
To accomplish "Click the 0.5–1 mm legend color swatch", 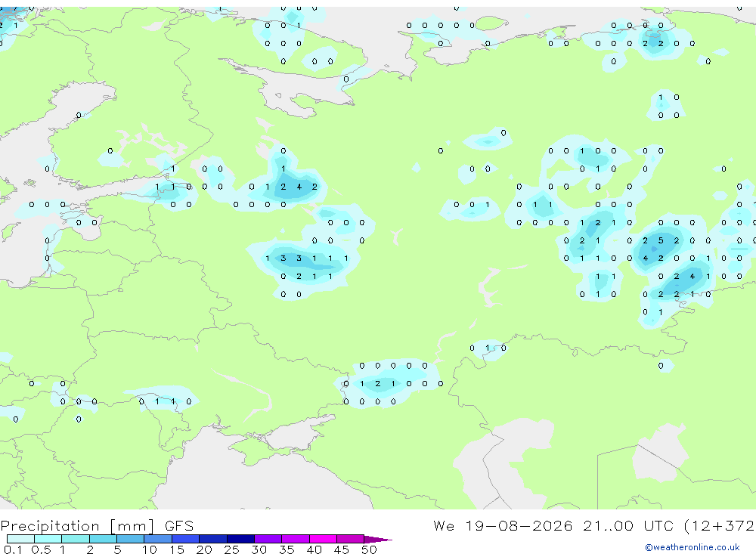I will coord(48,539).
